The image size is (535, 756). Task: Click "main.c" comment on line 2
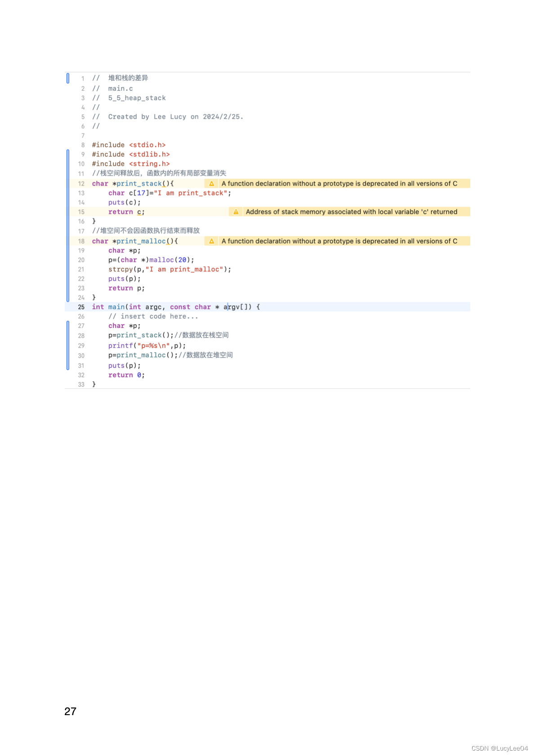click(x=120, y=88)
